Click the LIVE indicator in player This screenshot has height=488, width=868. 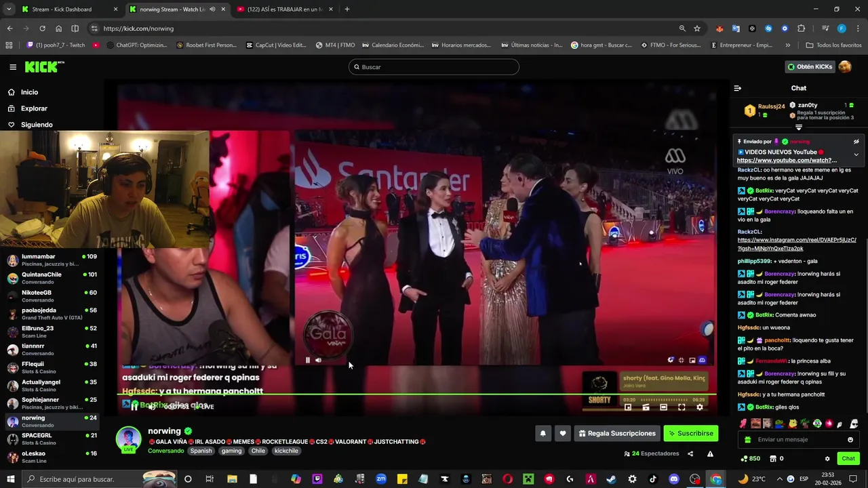pos(205,407)
